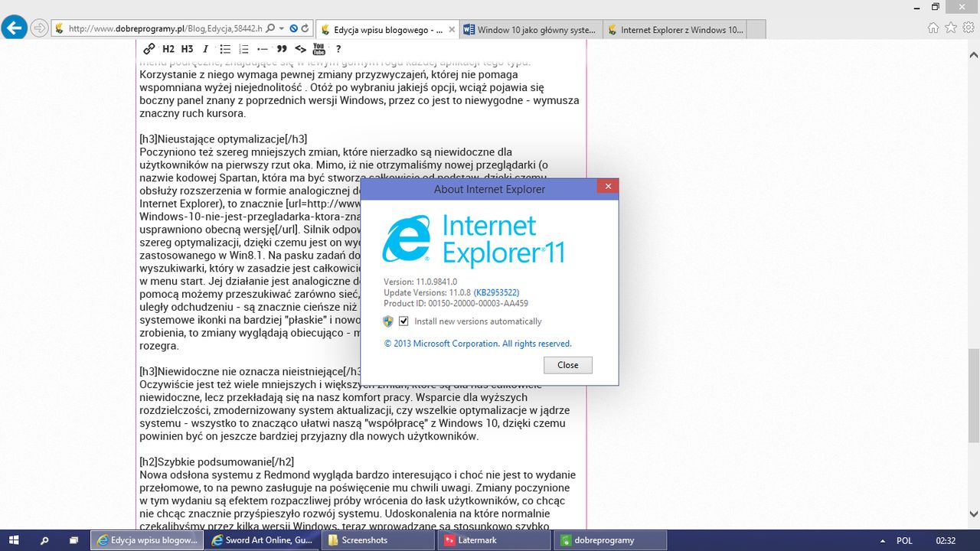980x551 pixels.
Task: Apply the H2 heading format
Action: point(169,49)
